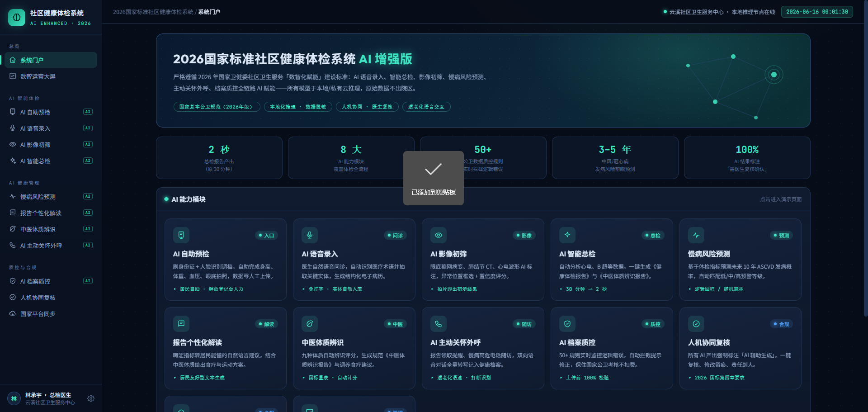The width and height of the screenshot is (868, 412).
Task: Click the microphone icon beside AI 语音录入 in sidebar
Action: pyautogui.click(x=13, y=128)
